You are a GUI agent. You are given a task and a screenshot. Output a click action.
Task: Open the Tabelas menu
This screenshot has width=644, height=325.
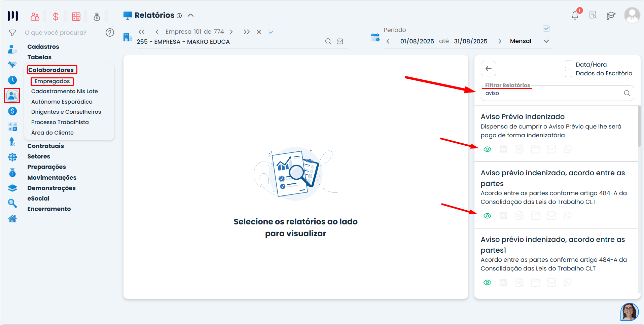click(40, 57)
